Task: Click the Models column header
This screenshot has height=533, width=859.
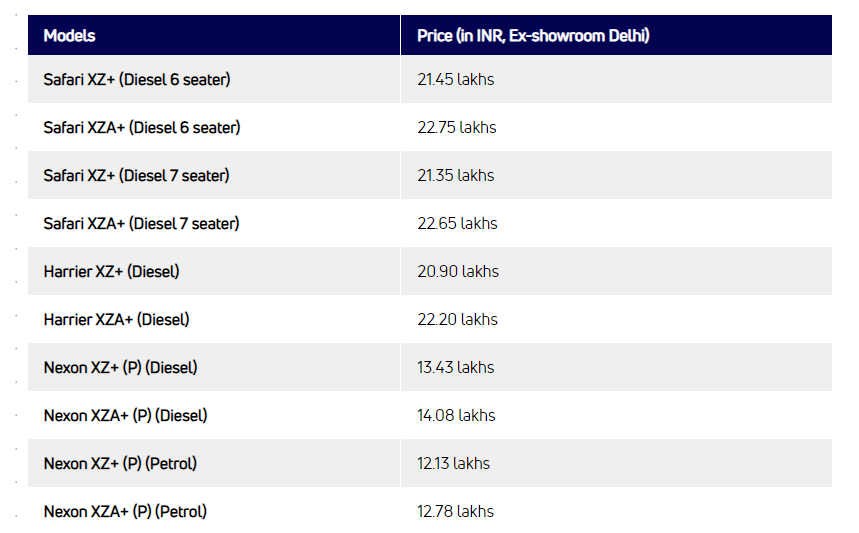Action: click(70, 36)
